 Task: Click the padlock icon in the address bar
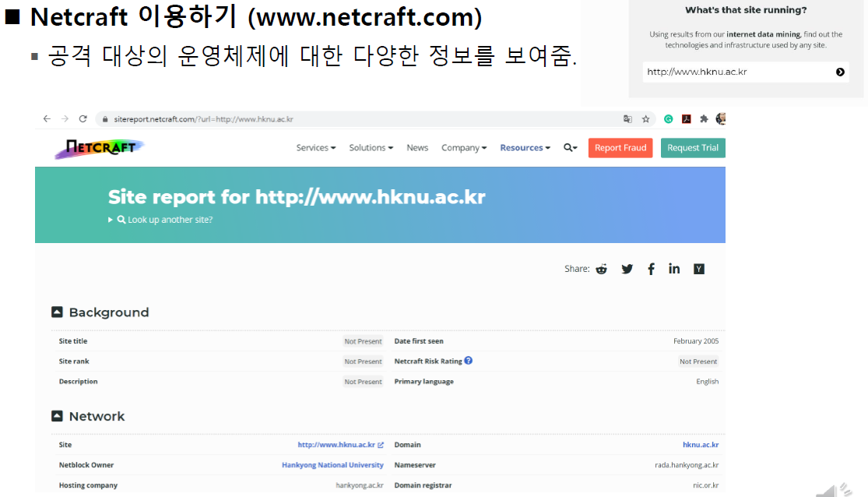(x=105, y=119)
